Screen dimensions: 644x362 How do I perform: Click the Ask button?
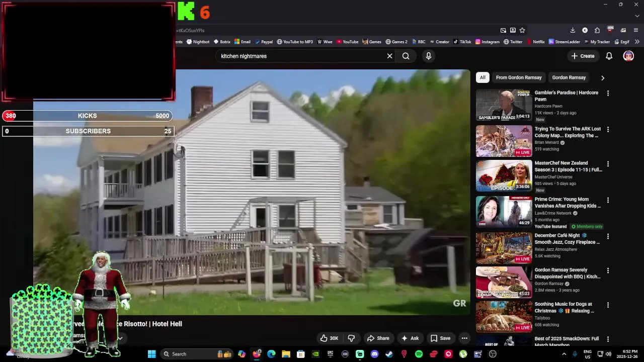point(410,338)
